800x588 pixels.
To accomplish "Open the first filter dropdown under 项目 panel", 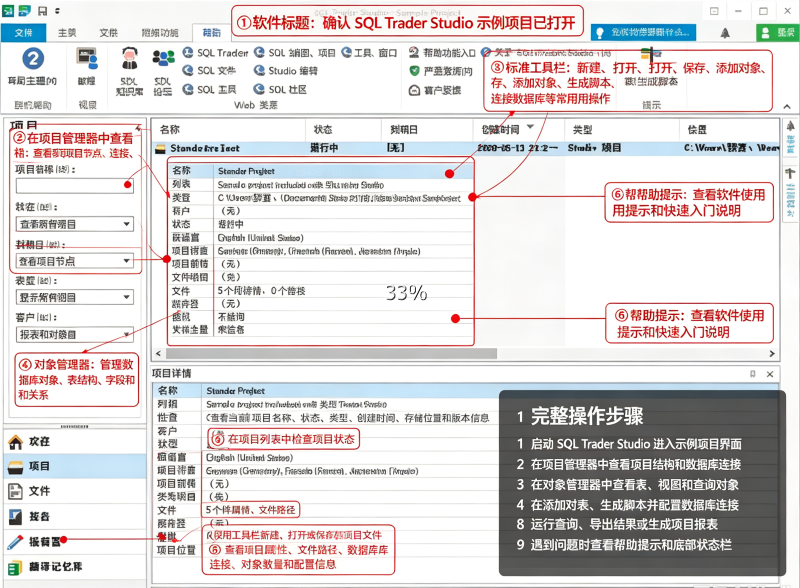I will click(126, 224).
